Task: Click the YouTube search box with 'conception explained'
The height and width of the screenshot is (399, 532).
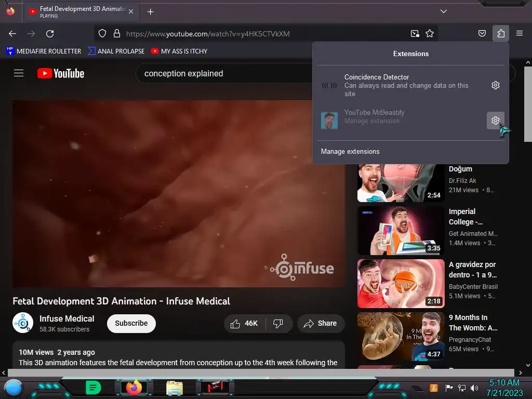Action: (224, 73)
